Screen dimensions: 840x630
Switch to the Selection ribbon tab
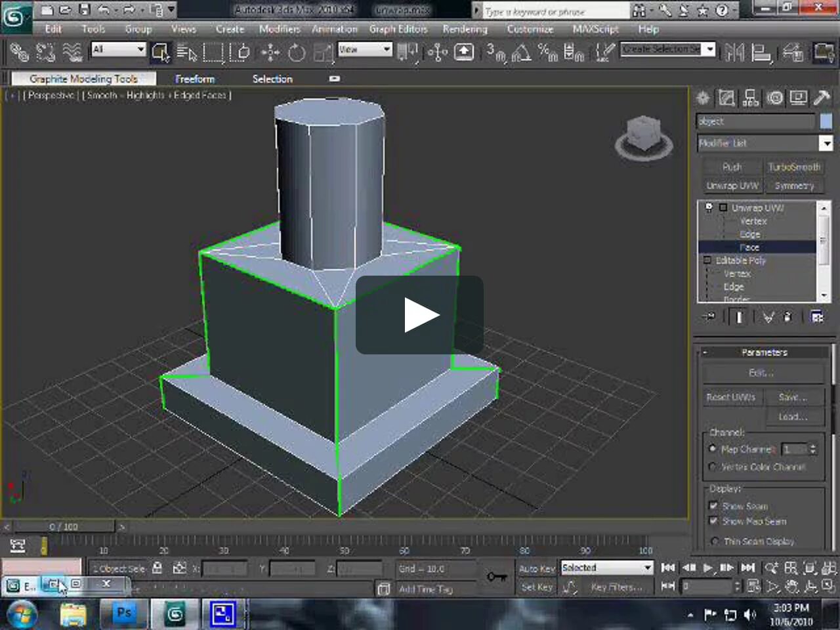pyautogui.click(x=272, y=79)
